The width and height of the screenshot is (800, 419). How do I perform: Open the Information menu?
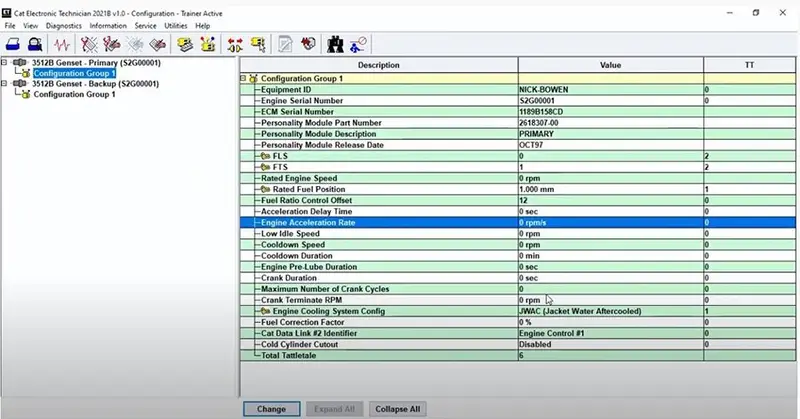pos(108,26)
